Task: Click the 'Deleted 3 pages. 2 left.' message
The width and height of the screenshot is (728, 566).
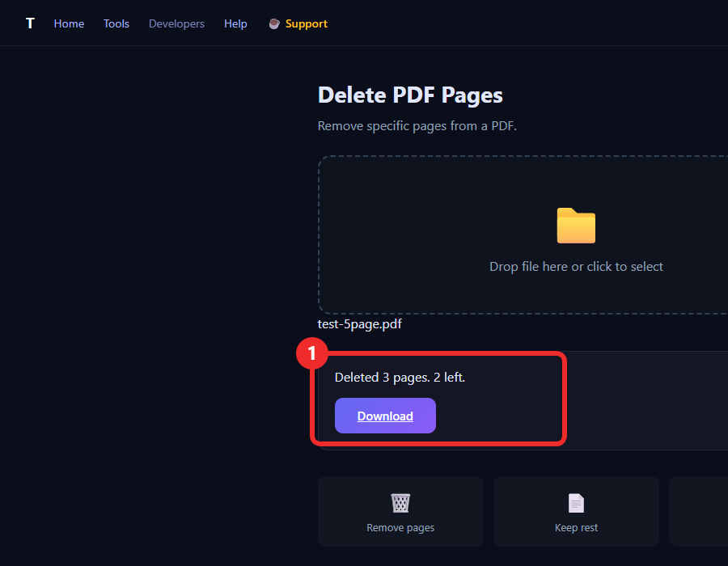Action: (x=400, y=377)
